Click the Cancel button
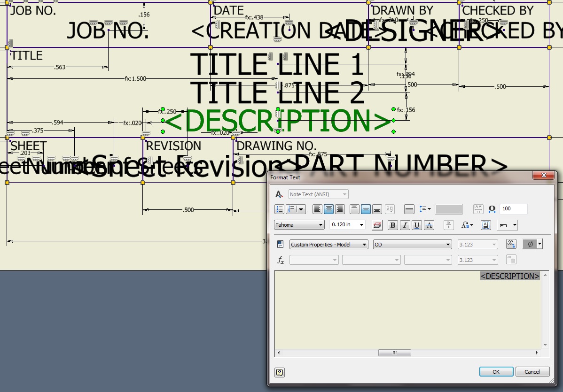Image resolution: width=563 pixels, height=392 pixels. [x=532, y=371]
